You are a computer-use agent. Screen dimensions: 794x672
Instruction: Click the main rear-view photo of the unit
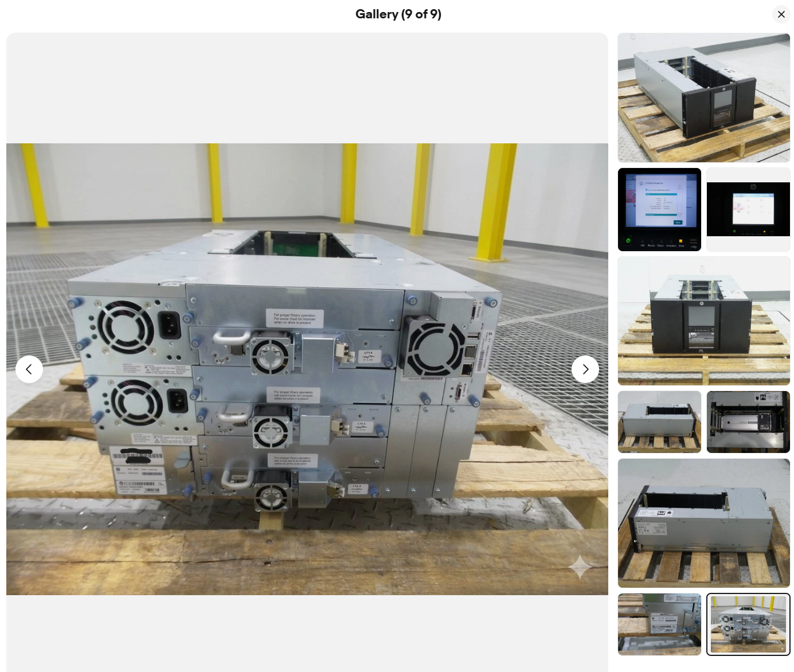307,369
